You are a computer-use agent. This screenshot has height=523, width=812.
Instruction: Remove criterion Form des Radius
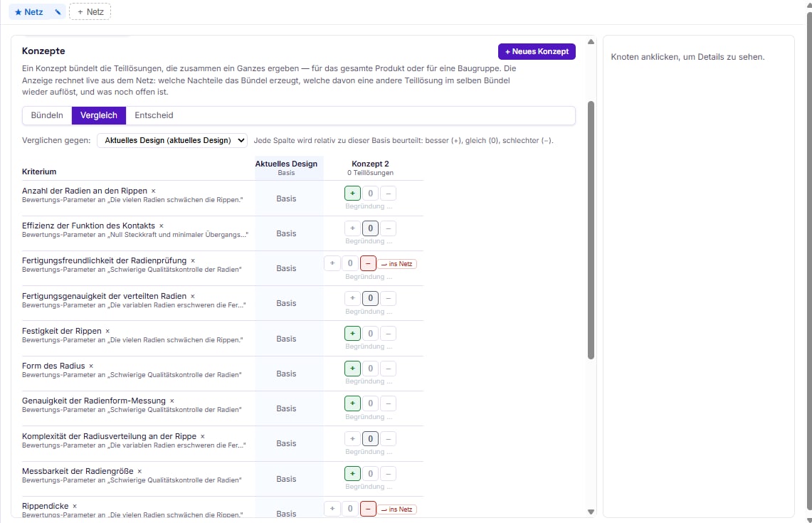pos(91,366)
